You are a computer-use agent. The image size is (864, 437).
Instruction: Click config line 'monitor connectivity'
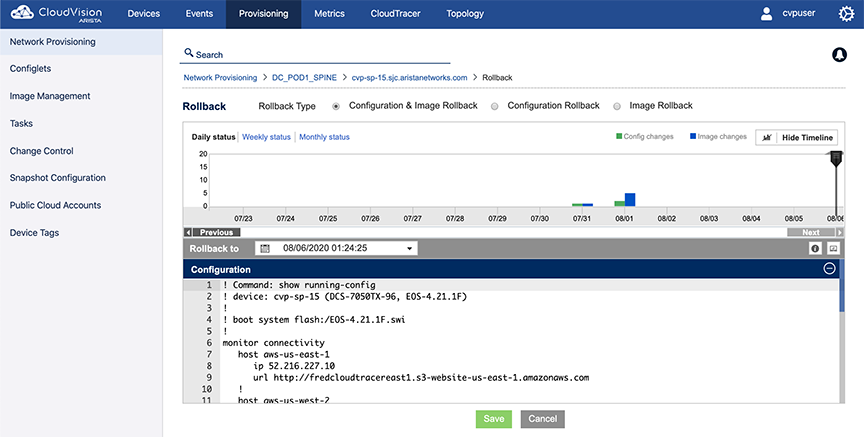tap(274, 343)
